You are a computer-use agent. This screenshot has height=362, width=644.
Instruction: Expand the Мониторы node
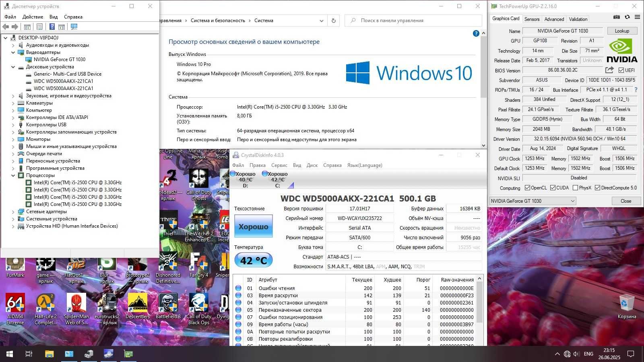[x=13, y=139]
